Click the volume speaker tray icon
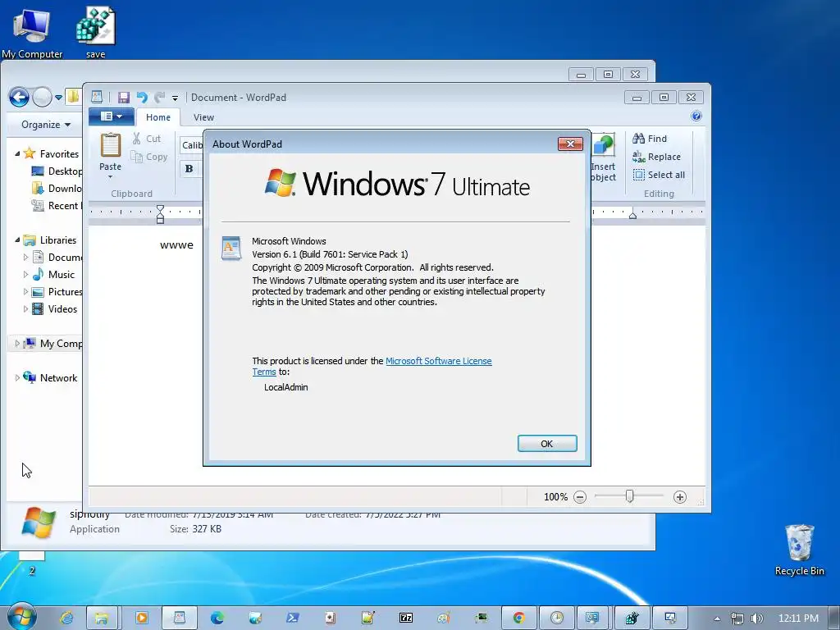840x630 pixels. pos(756,619)
